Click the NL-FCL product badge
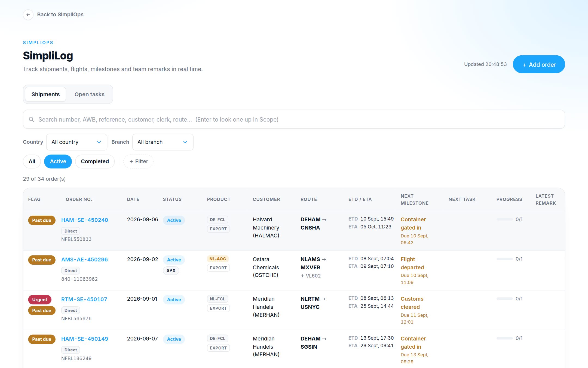This screenshot has width=588, height=368. 217,299
